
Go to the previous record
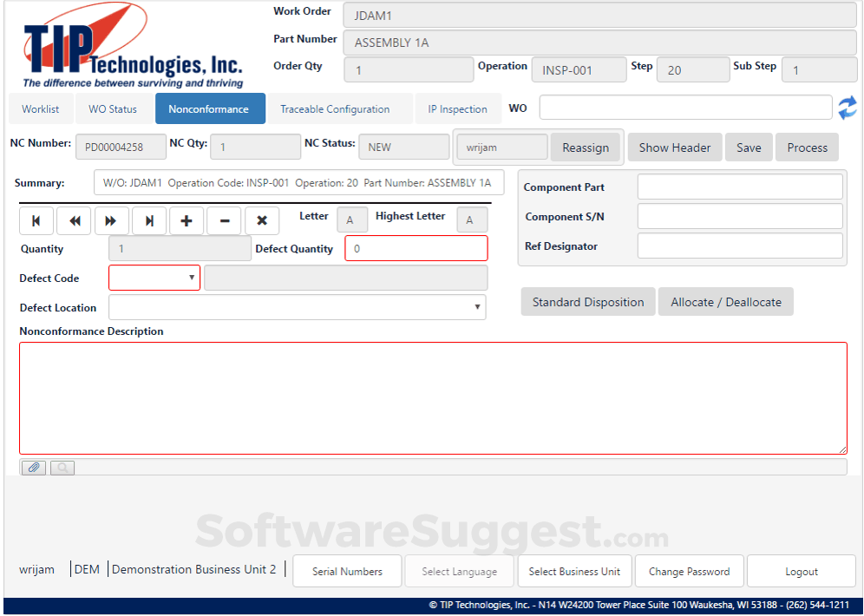click(74, 220)
